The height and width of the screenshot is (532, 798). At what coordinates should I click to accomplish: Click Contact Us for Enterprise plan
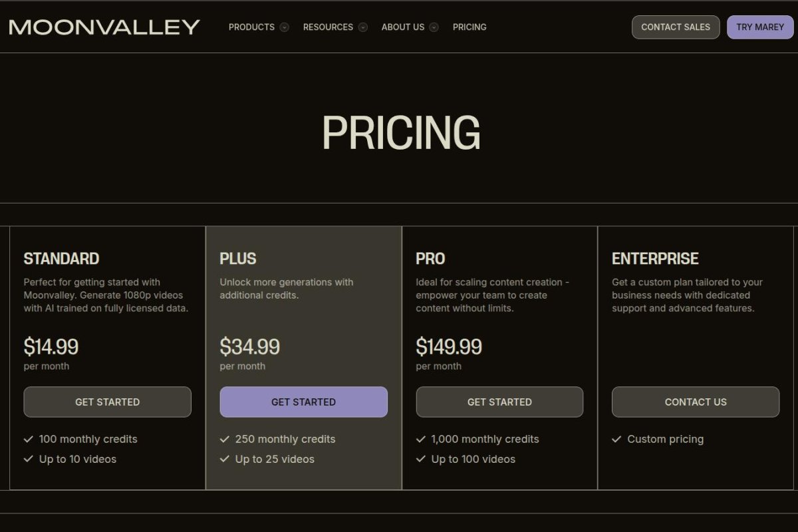pos(695,402)
